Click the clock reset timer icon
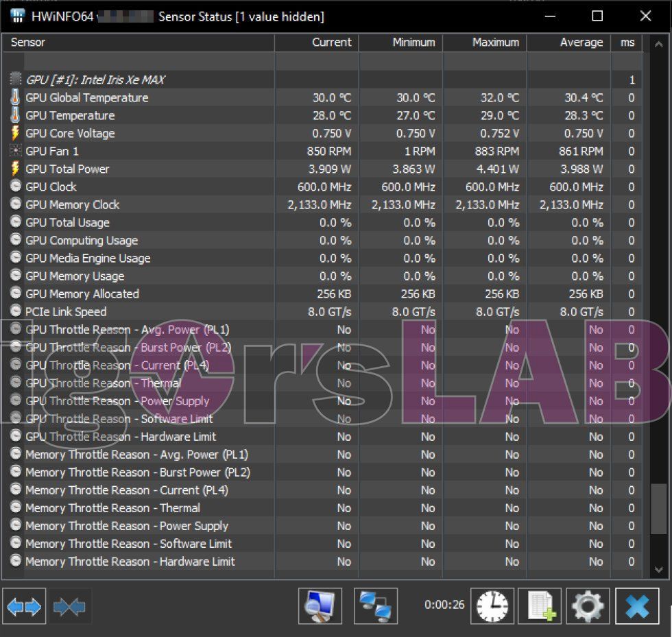Image resolution: width=672 pixels, height=637 pixels. pos(492,606)
